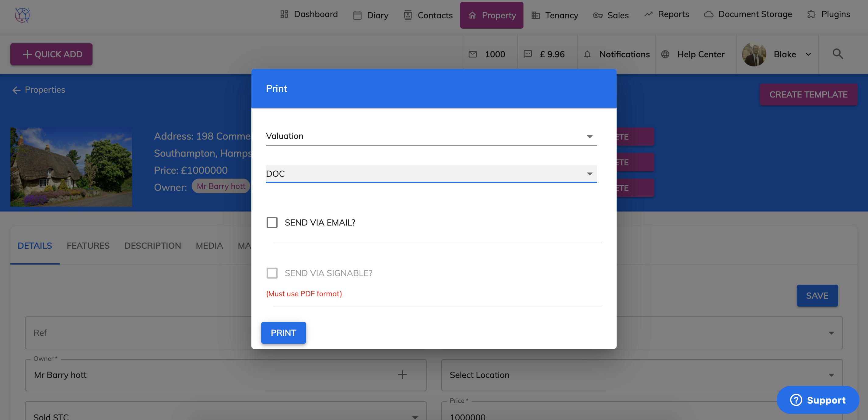This screenshot has height=420, width=868.
Task: Click plus icon in Owner field
Action: (x=402, y=375)
